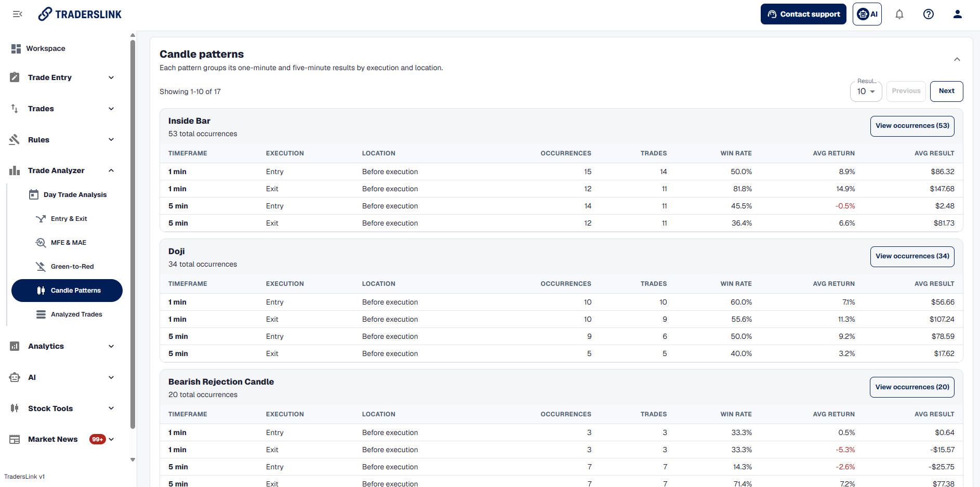Open Analyzed Trades menu item
This screenshot has height=487, width=980.
[x=67, y=314]
